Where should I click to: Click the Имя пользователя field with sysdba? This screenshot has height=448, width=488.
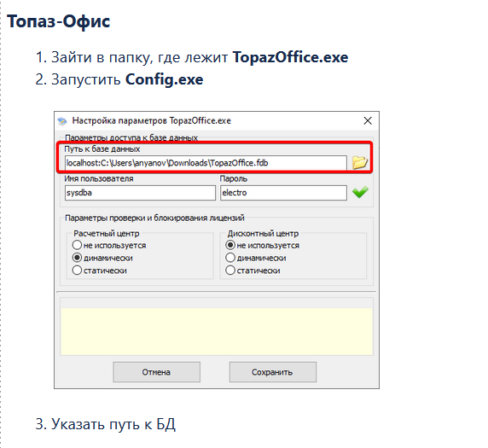coord(140,193)
